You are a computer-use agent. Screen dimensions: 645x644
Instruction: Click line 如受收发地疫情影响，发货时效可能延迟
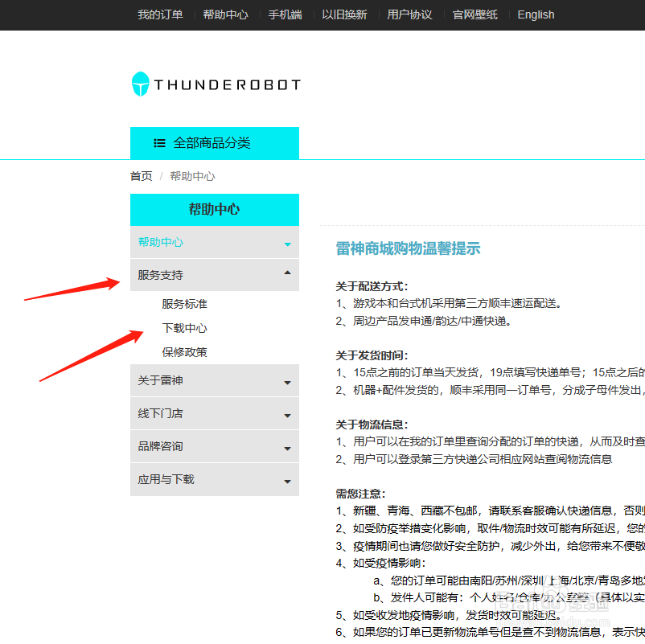[x=449, y=615]
